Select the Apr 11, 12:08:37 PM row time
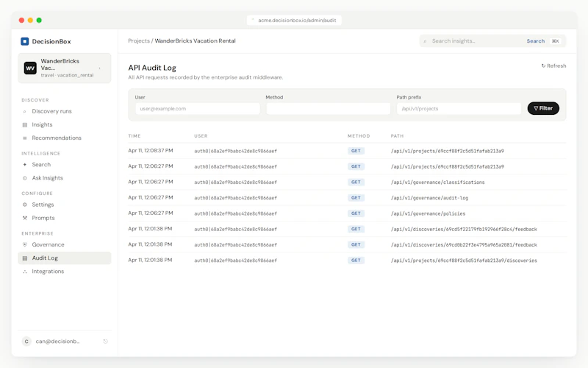Image resolution: width=588 pixels, height=368 pixels. point(151,151)
